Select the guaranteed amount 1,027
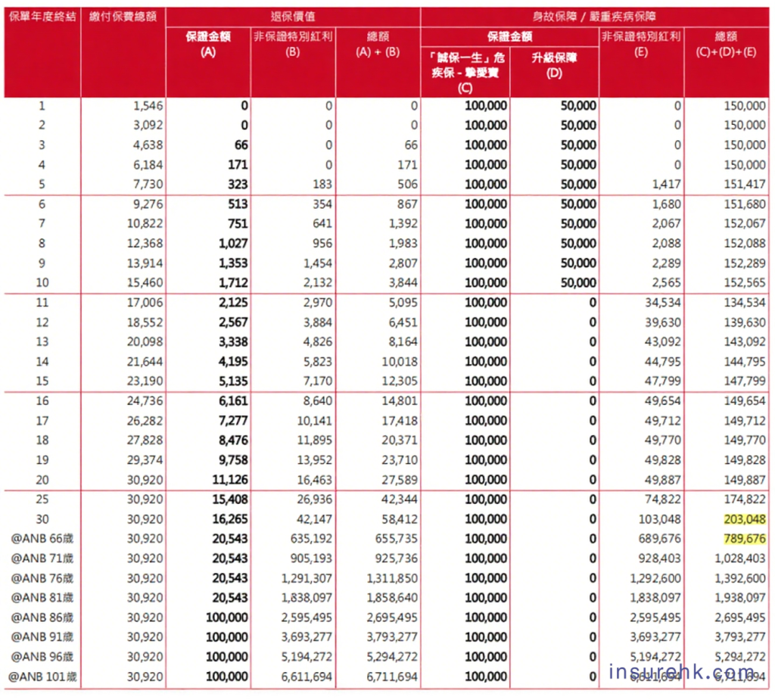775x700 pixels. [x=233, y=244]
